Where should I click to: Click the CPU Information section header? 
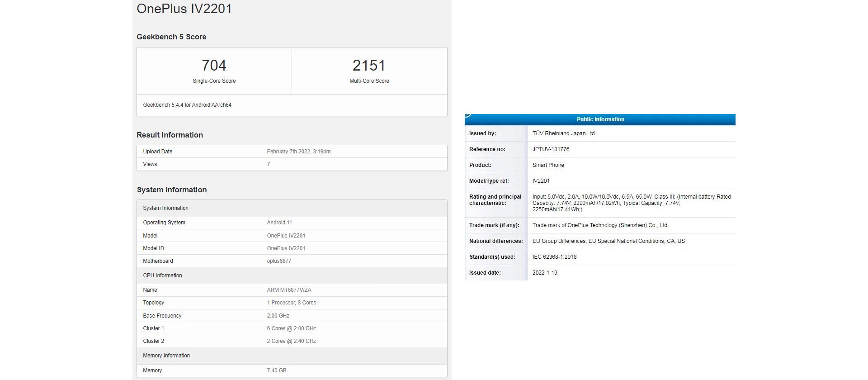(x=162, y=275)
